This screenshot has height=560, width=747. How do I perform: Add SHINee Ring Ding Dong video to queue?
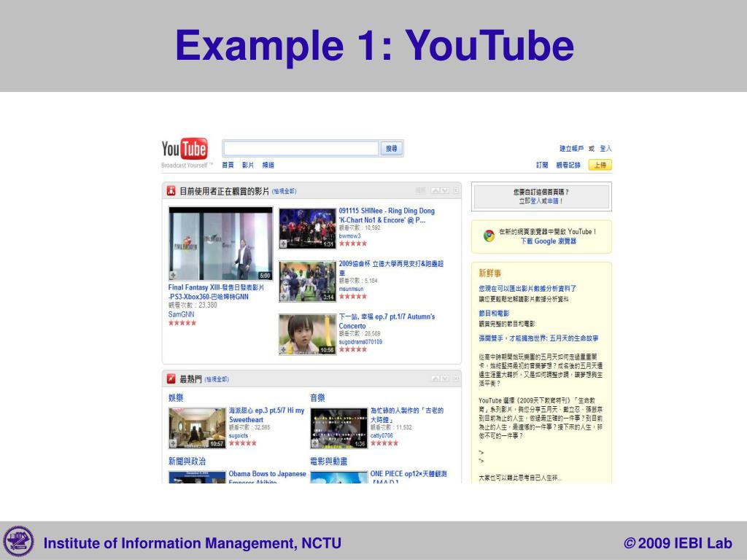pos(284,244)
